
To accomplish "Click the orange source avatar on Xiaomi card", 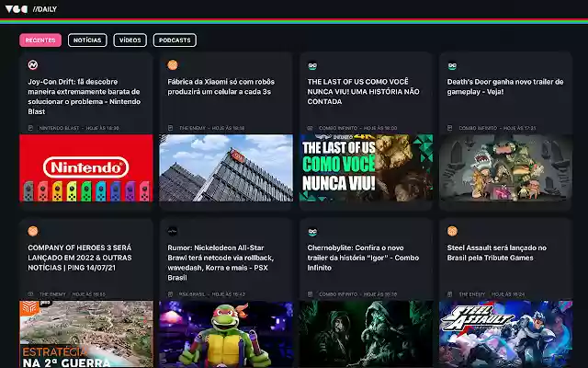I will coord(173,65).
